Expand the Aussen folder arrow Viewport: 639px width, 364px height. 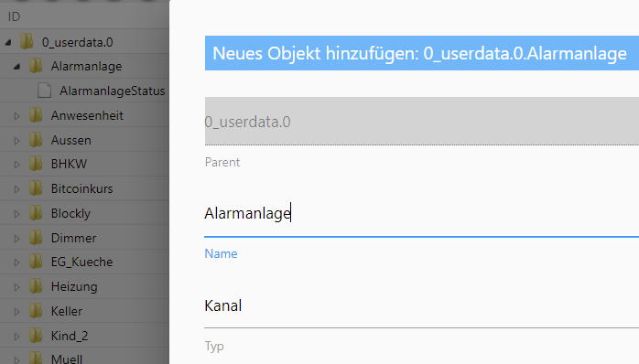16,141
